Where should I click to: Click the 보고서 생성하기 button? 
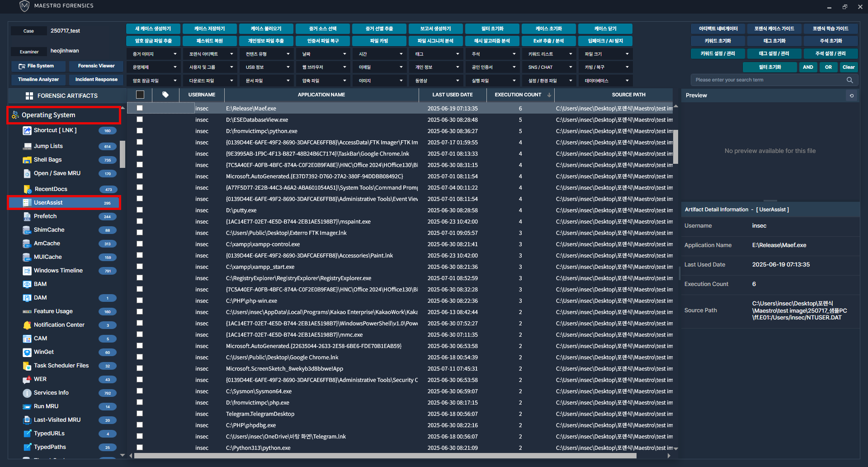436,29
